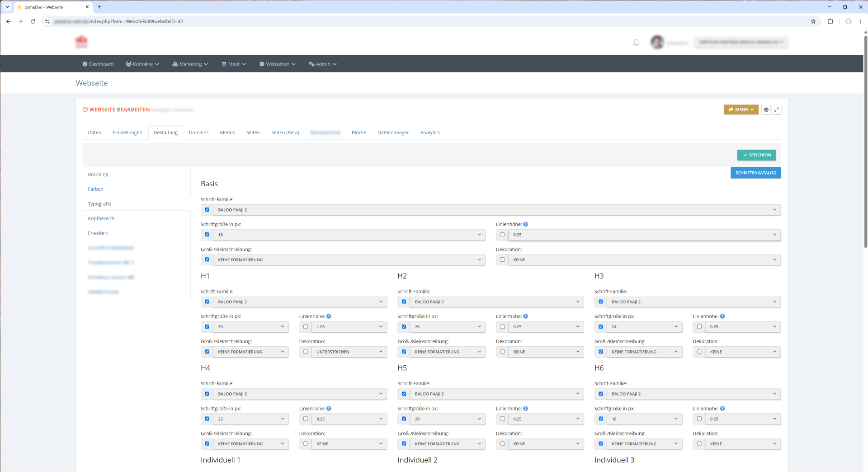Click H1 Linienhöhe help icon
The height and width of the screenshot is (472, 868).
[x=329, y=316]
